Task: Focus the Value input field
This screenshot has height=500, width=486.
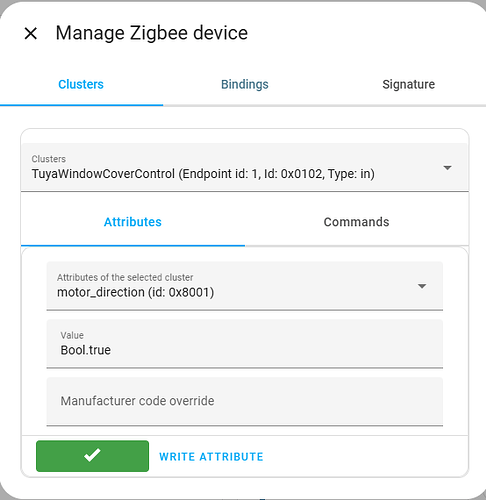Action: point(245,344)
